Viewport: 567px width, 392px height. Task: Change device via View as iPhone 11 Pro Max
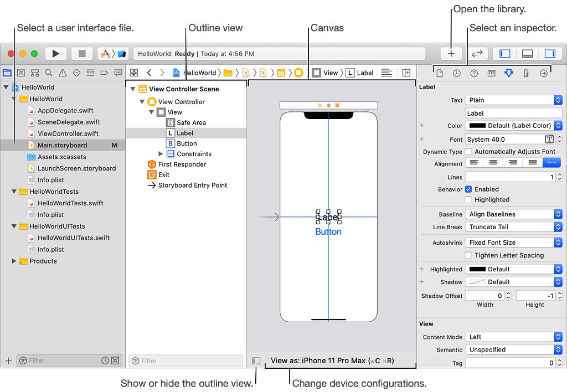click(332, 360)
